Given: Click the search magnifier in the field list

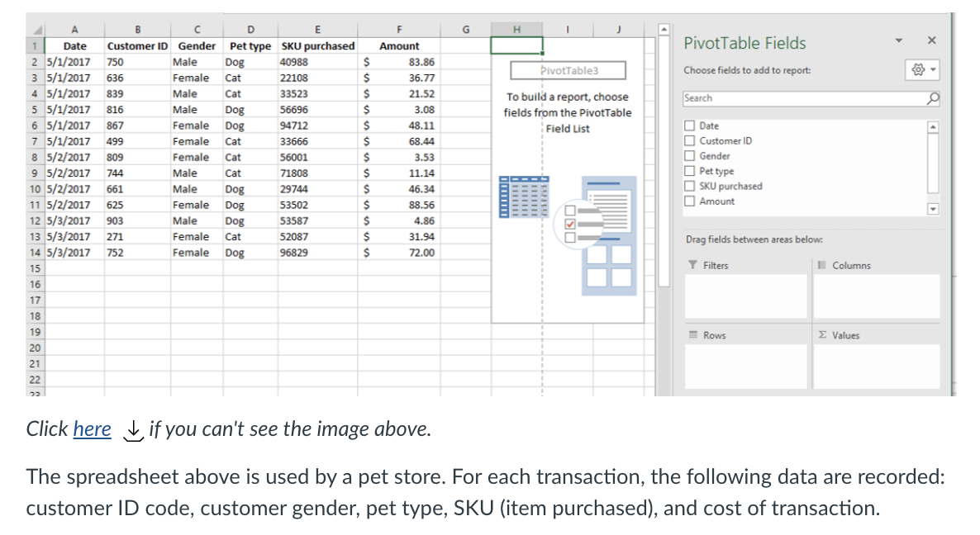Looking at the screenshot, I should coord(931,97).
